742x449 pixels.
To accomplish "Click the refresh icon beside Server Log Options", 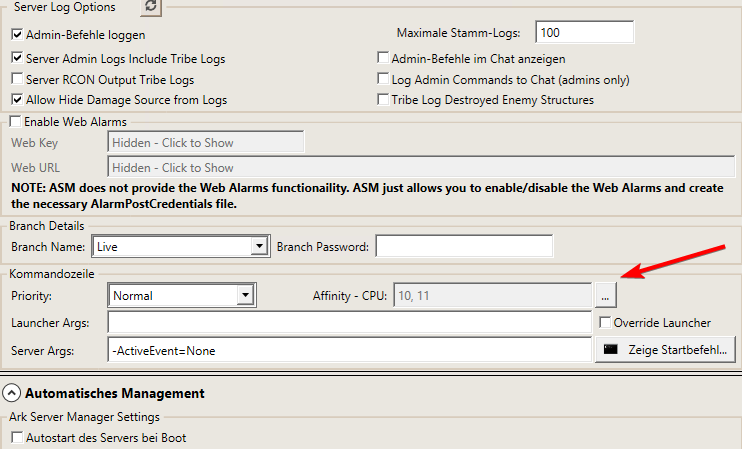I will pos(151,6).
